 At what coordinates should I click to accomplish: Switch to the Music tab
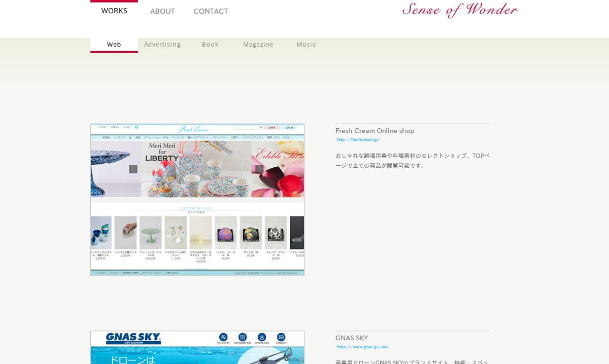(x=306, y=45)
